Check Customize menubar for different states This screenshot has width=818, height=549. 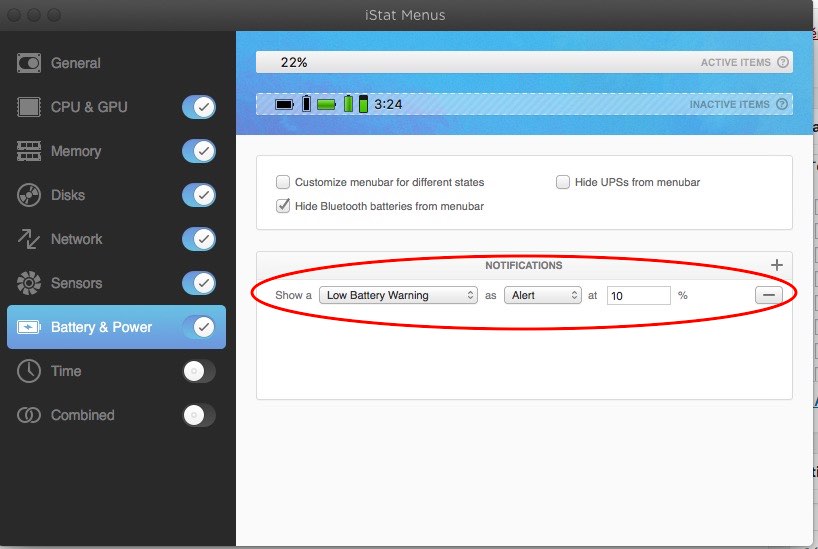[284, 182]
